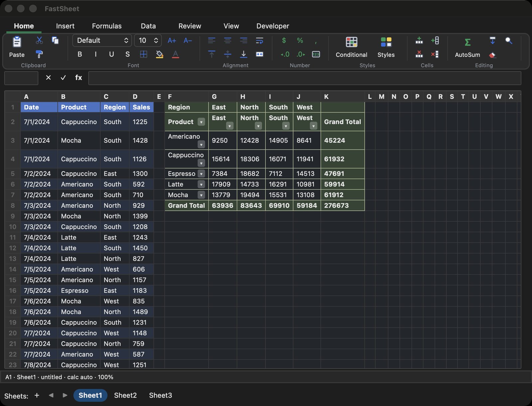Toggle Italic formatting
The image size is (532, 406).
coord(96,54)
